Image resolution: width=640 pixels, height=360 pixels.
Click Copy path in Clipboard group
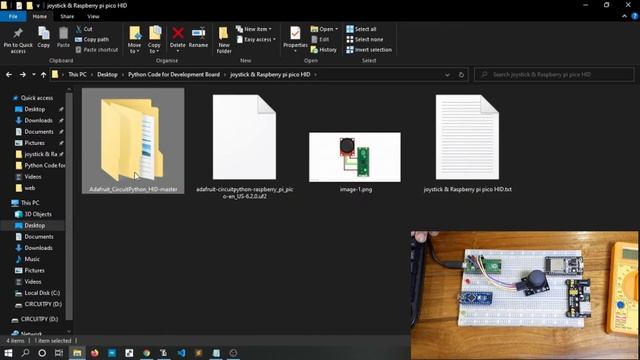click(x=92, y=39)
